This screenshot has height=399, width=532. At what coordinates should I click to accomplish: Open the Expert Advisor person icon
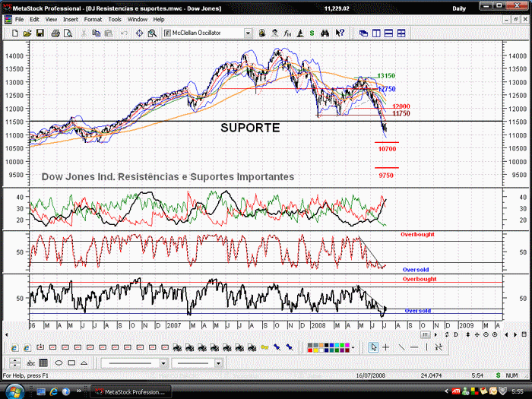tap(274, 33)
